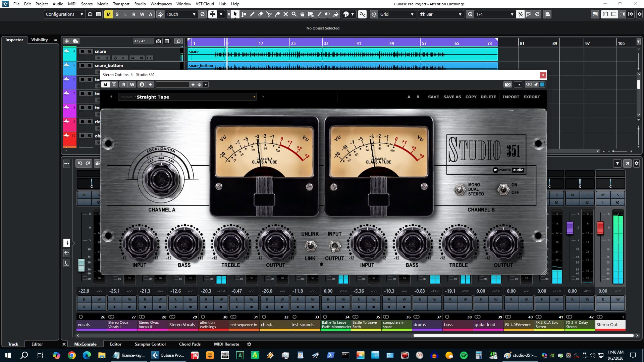The height and width of the screenshot is (362, 644).
Task: Open the Touch automation mode dropdown
Action: point(181,14)
